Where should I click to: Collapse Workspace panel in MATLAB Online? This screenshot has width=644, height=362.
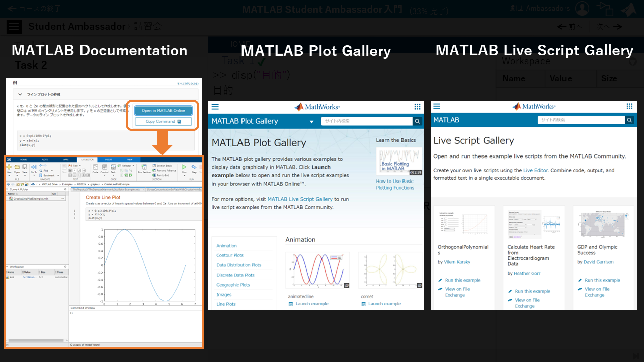tap(7, 266)
